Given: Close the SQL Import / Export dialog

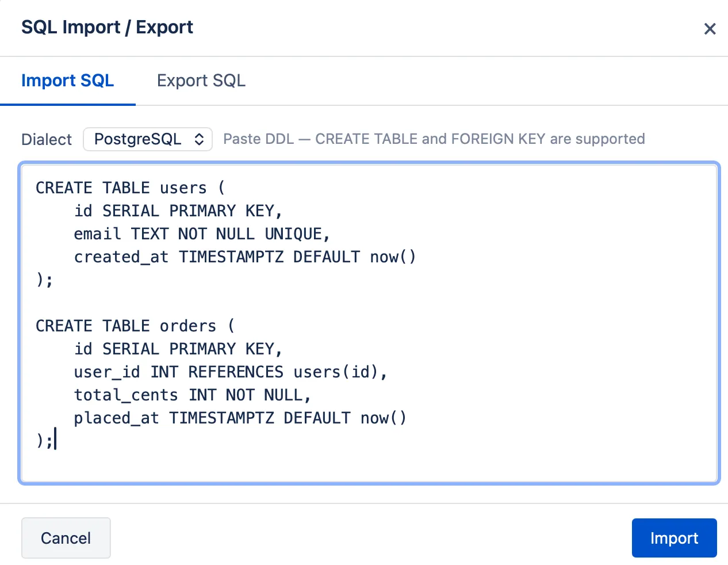Looking at the screenshot, I should point(710,29).
